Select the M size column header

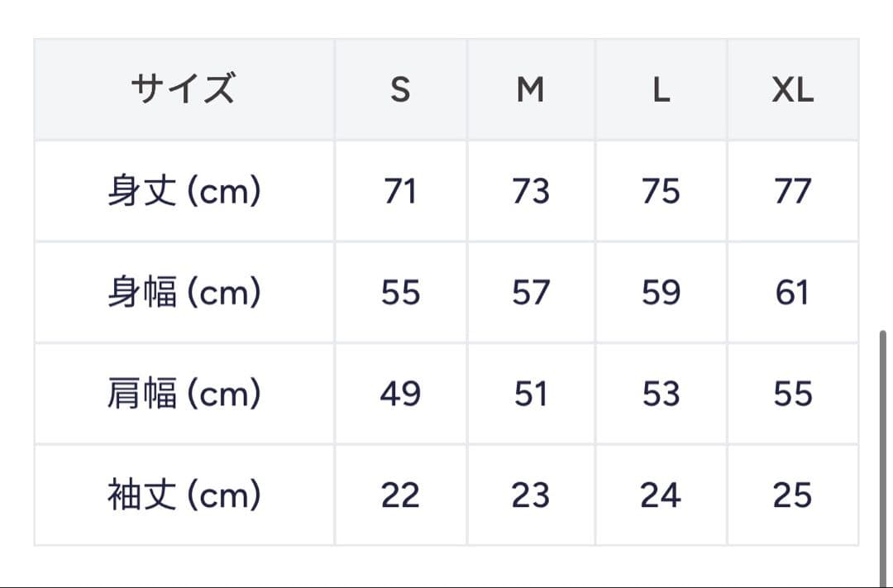tap(530, 89)
